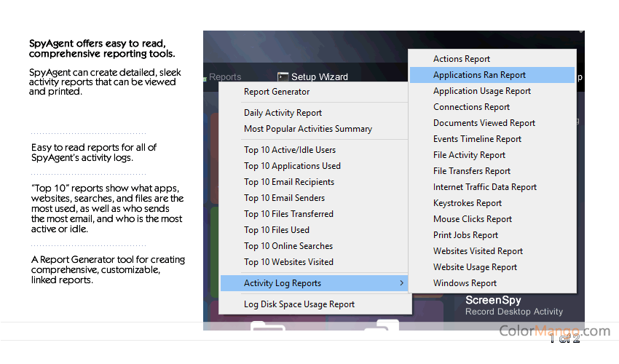Open the Report Generator
The image size is (619, 364).
277,92
